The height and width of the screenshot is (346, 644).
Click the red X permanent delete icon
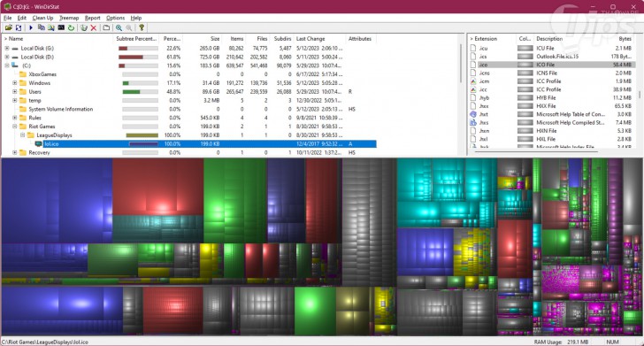(94, 27)
